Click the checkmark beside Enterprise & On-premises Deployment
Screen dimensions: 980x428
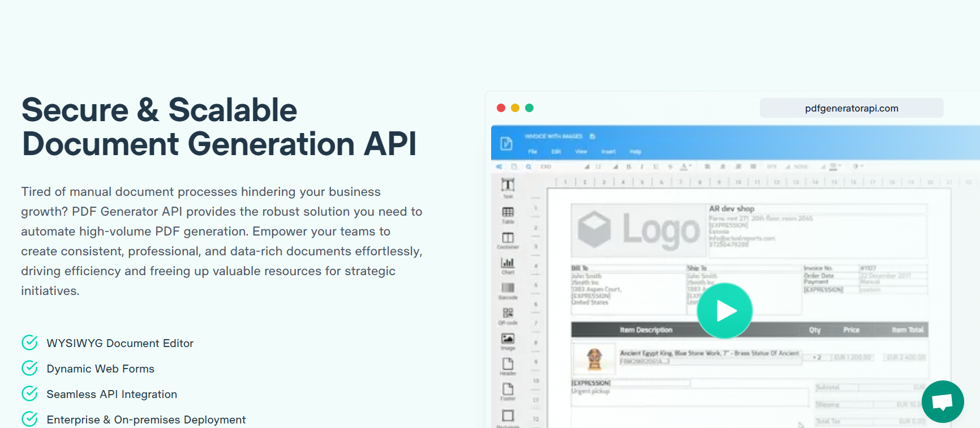pos(29,419)
